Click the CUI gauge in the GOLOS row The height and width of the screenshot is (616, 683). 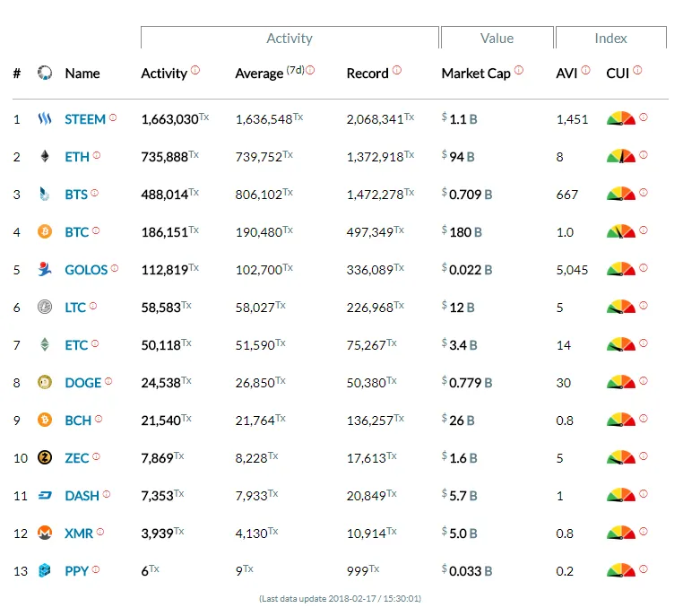(x=621, y=269)
